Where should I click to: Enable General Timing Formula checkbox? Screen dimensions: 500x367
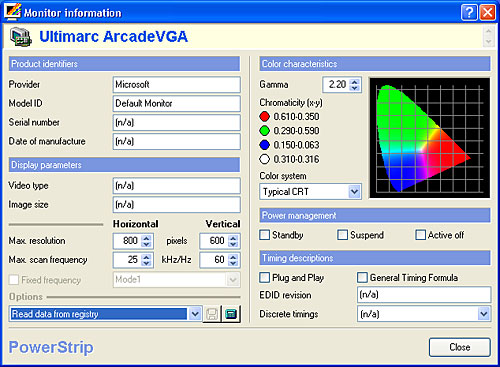click(362, 277)
